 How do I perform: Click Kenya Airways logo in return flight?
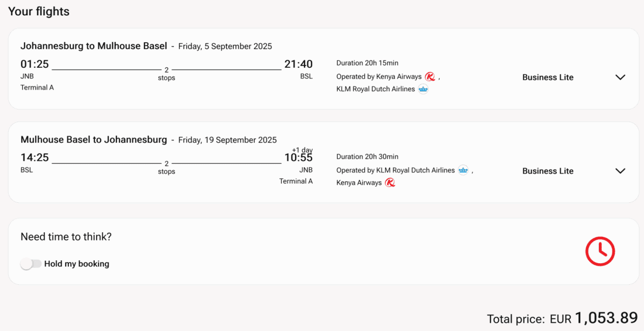(x=390, y=182)
